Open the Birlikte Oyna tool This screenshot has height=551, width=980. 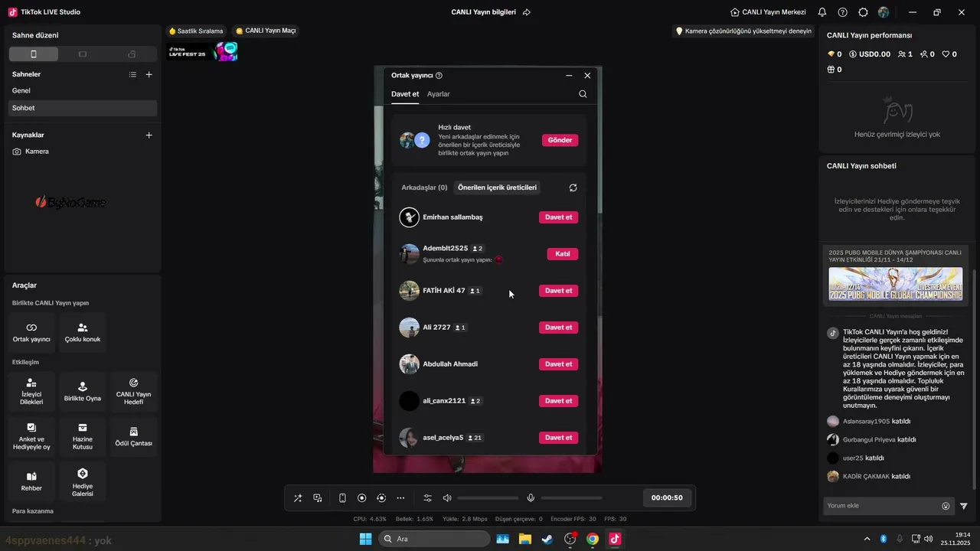coord(83,391)
